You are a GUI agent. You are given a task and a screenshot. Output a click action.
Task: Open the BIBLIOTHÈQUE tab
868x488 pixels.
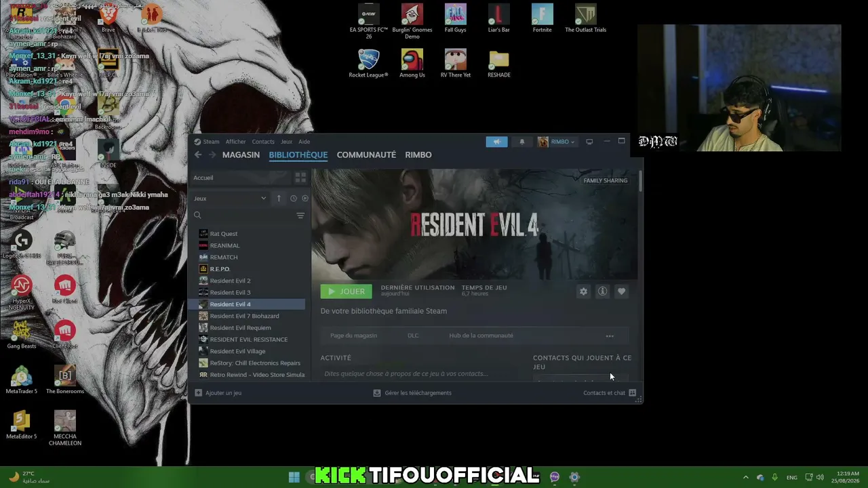298,155
